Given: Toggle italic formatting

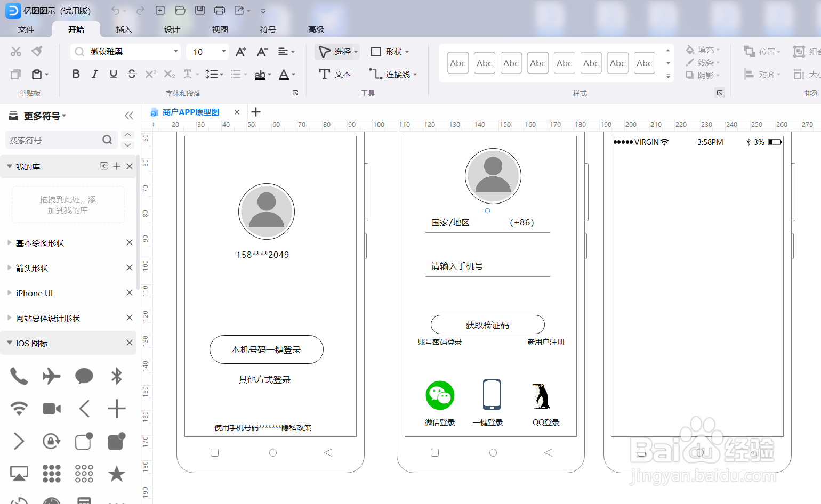Looking at the screenshot, I should [94, 74].
